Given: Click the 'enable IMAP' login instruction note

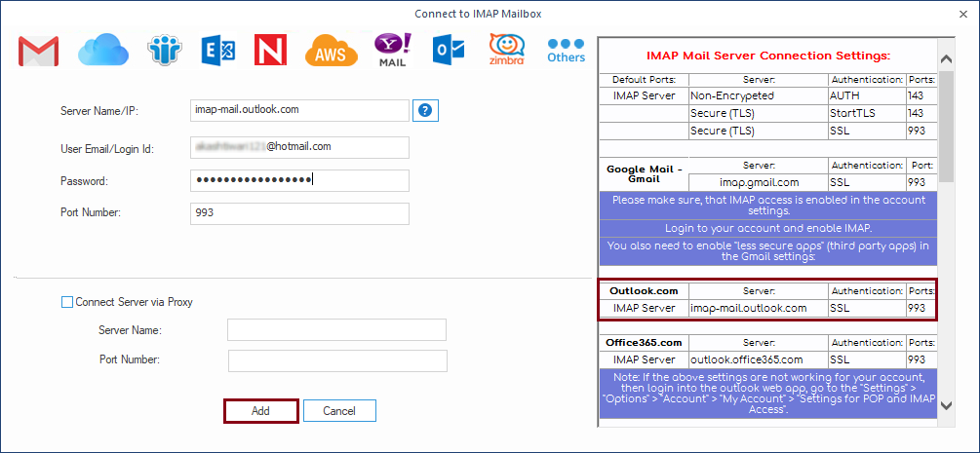Looking at the screenshot, I should 768,228.
